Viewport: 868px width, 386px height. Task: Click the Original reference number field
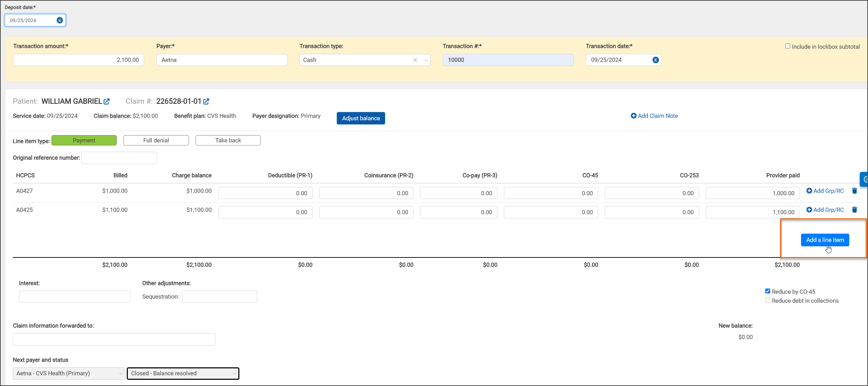coord(119,158)
